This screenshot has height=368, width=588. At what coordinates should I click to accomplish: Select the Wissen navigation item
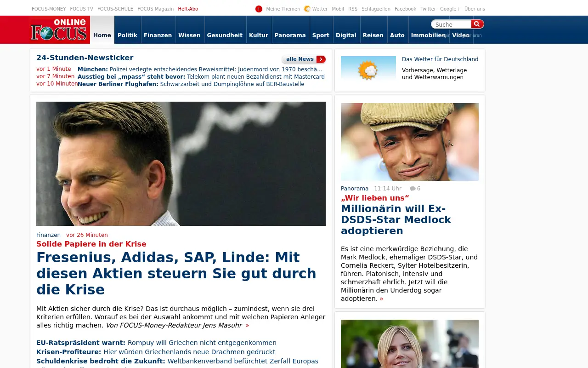pyautogui.click(x=189, y=35)
